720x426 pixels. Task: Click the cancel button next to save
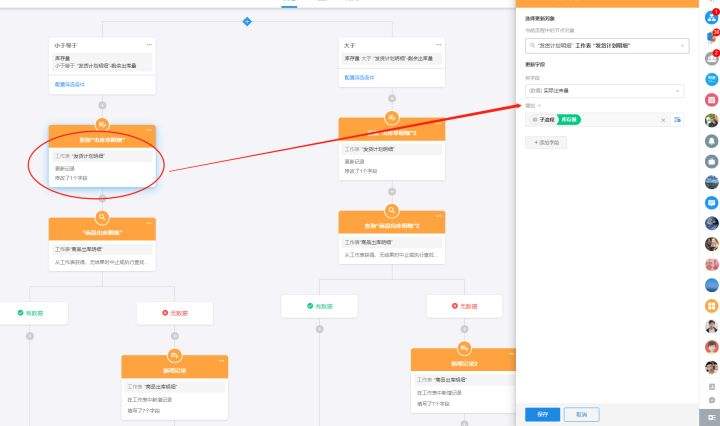(581, 414)
